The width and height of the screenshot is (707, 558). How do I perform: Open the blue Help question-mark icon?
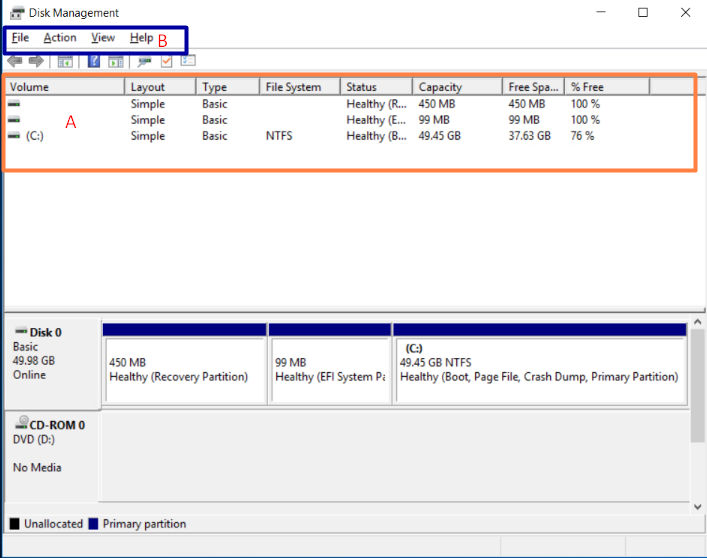tap(94, 61)
